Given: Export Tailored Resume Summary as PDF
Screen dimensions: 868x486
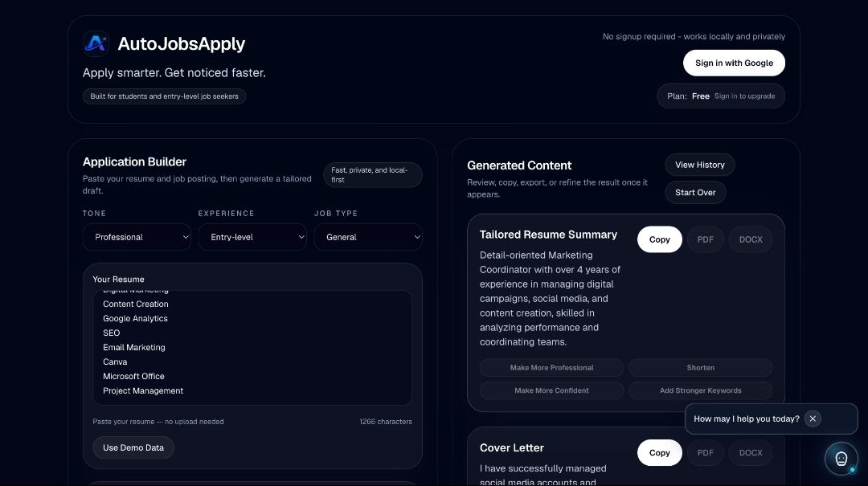Looking at the screenshot, I should [x=706, y=239].
